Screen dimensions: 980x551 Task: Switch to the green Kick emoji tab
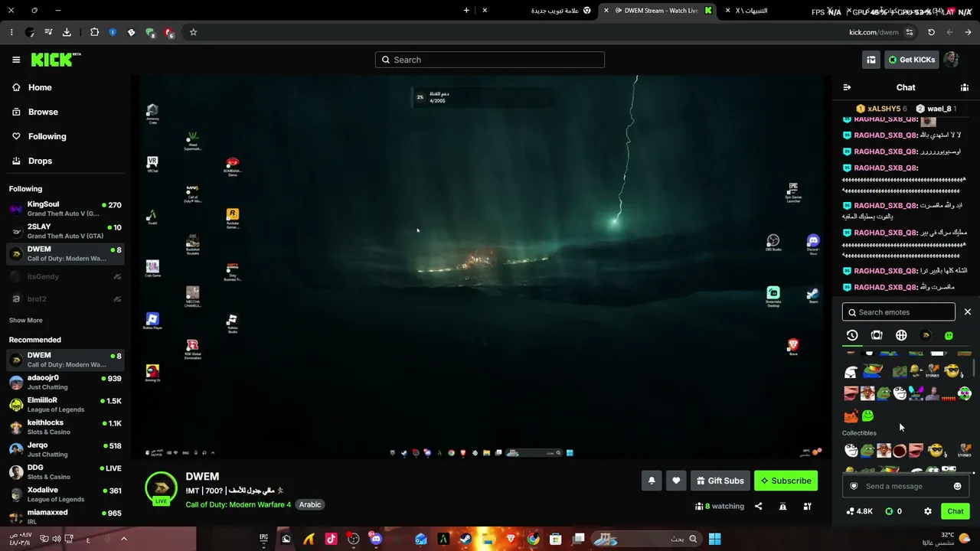tap(949, 335)
